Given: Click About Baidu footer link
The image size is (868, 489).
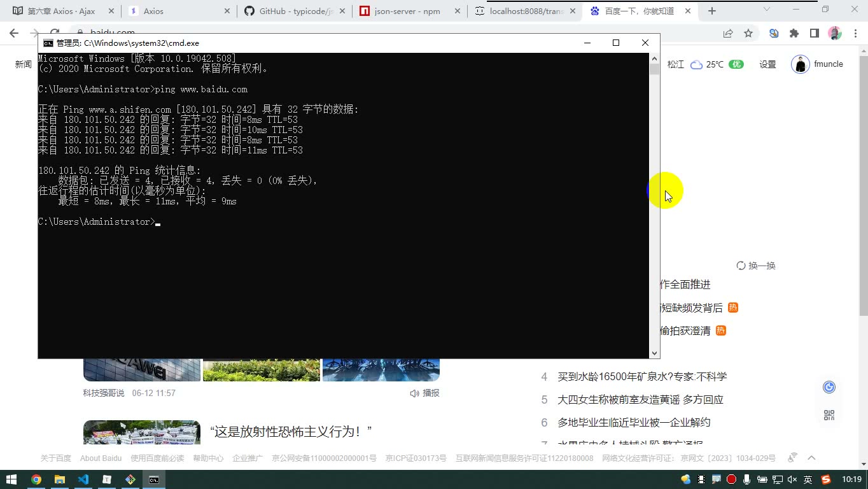Looking at the screenshot, I should coord(101,458).
